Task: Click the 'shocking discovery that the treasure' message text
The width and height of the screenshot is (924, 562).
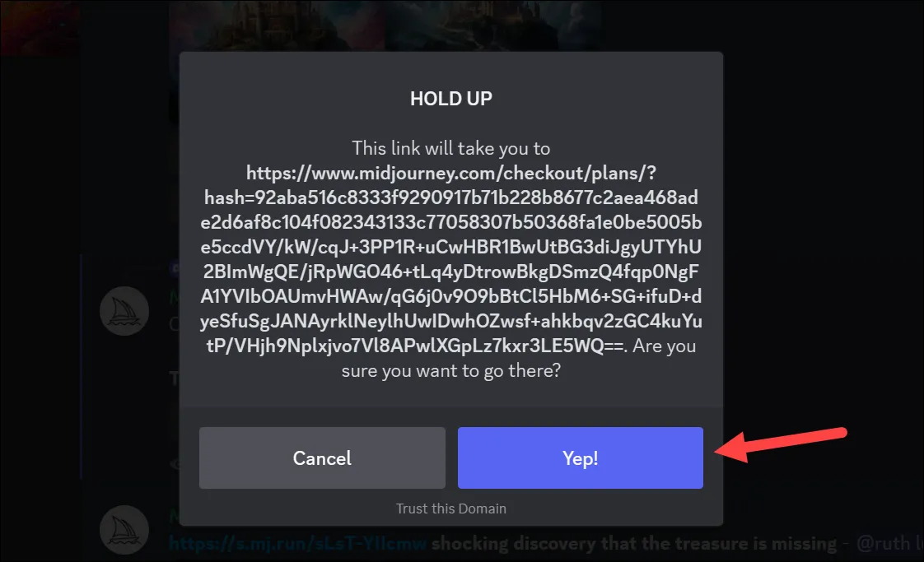Action: (633, 543)
